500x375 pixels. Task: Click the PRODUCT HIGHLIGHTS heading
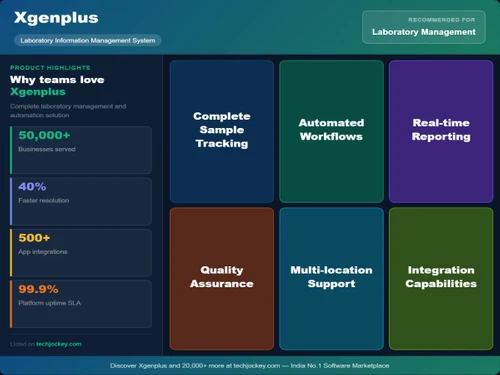[x=50, y=68]
